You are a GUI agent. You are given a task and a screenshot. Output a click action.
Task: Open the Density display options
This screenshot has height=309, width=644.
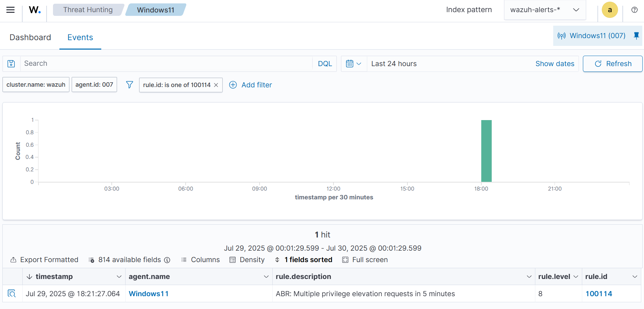(247, 260)
